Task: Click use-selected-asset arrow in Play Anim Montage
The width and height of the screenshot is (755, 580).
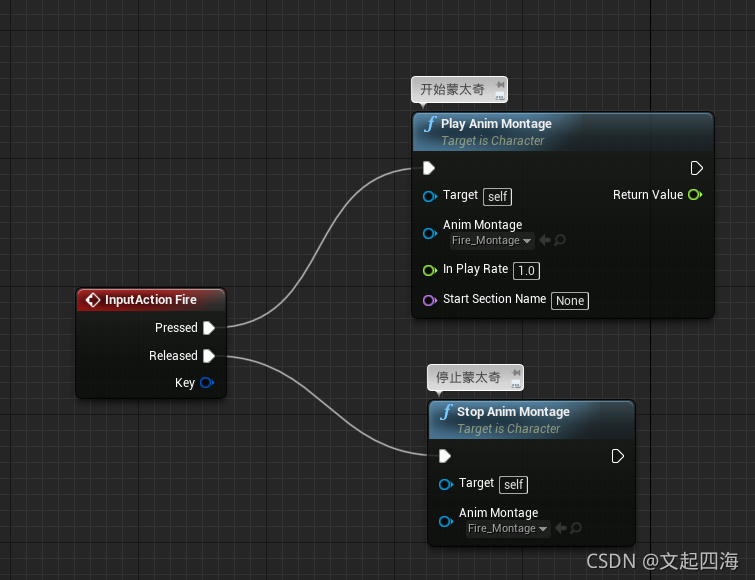Action: (545, 240)
